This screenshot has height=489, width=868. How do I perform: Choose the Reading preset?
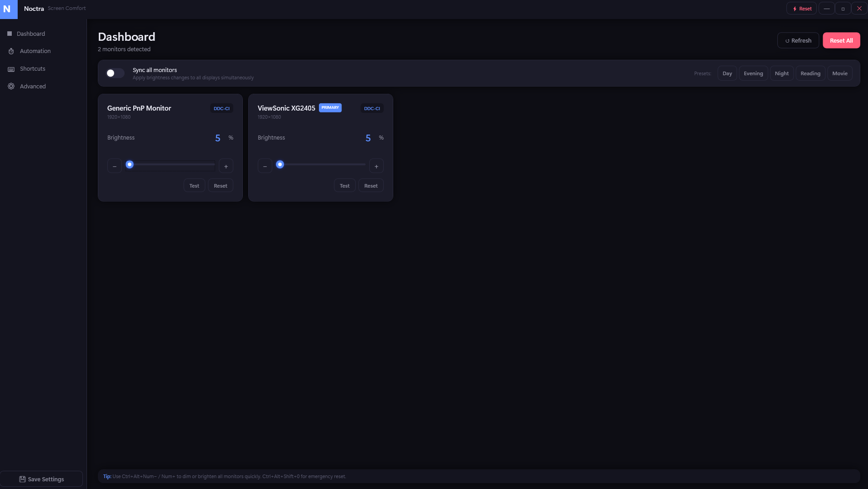coord(810,73)
